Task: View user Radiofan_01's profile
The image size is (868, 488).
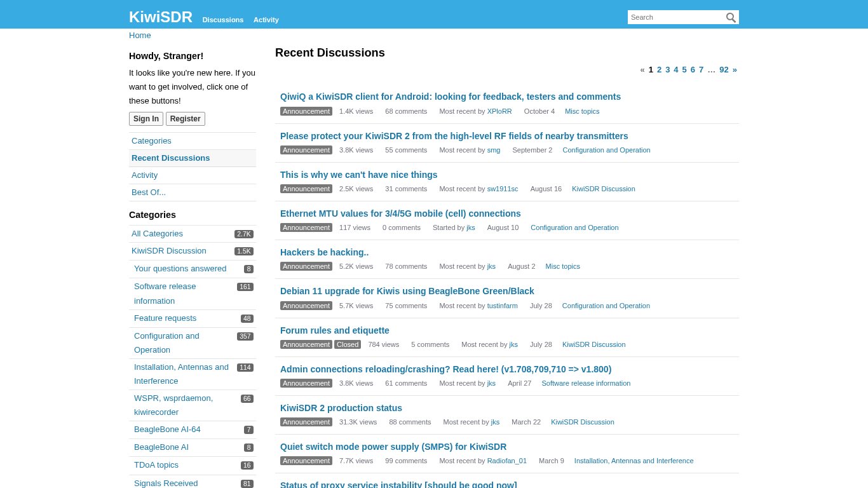Action: [x=507, y=461]
